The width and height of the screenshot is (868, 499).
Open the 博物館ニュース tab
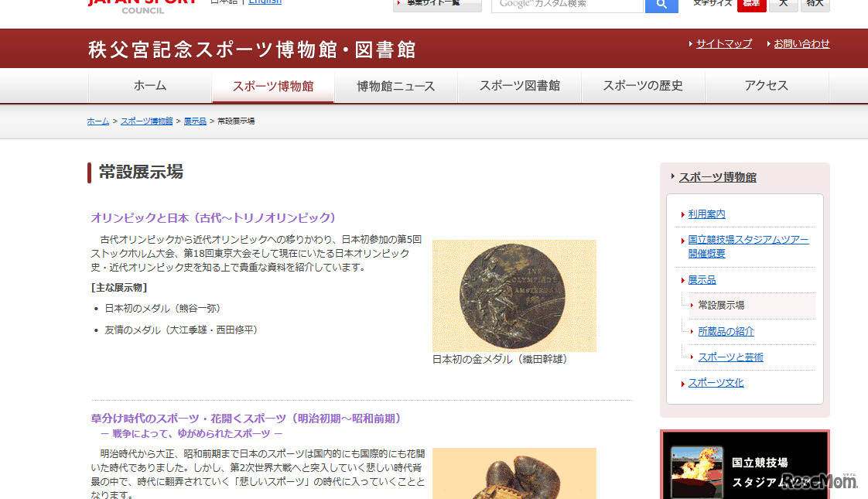[396, 86]
